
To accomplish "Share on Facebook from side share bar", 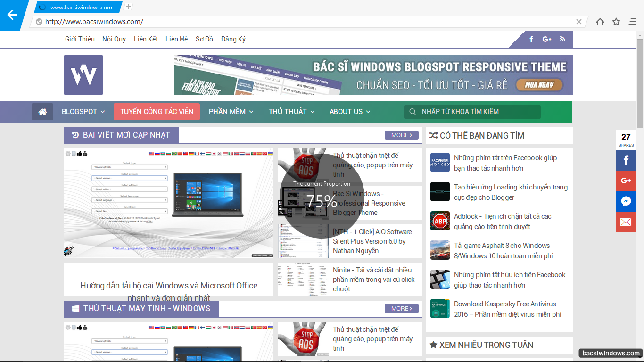I will tap(626, 161).
